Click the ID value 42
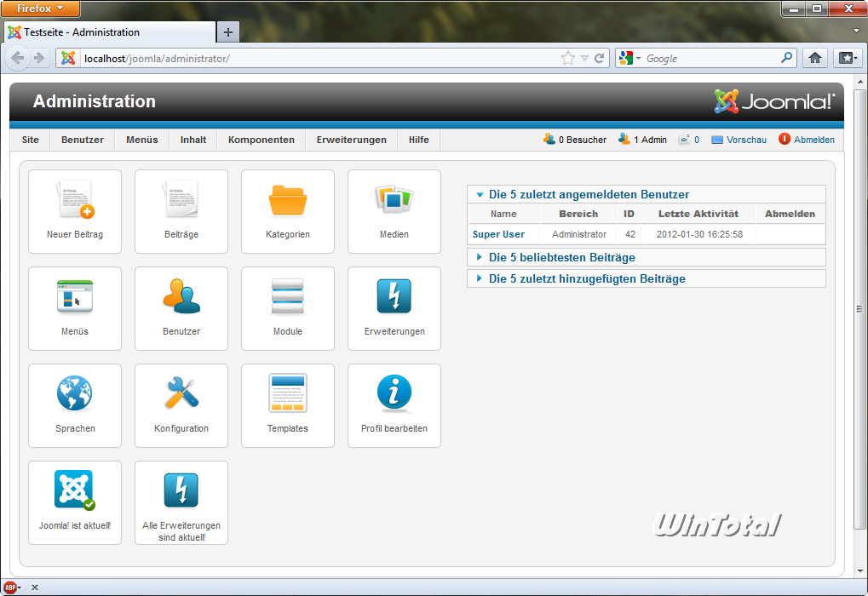The image size is (868, 596). click(630, 234)
